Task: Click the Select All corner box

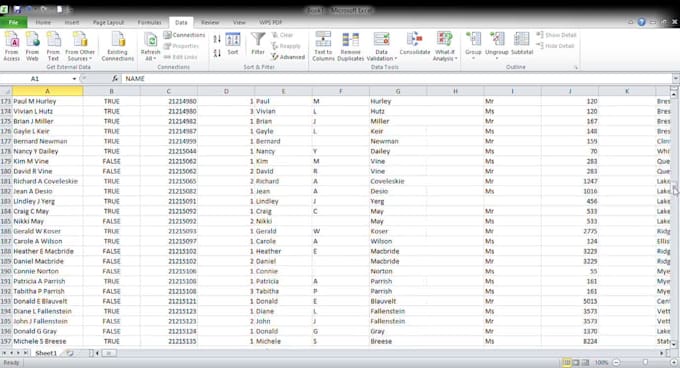Action: click(6, 91)
